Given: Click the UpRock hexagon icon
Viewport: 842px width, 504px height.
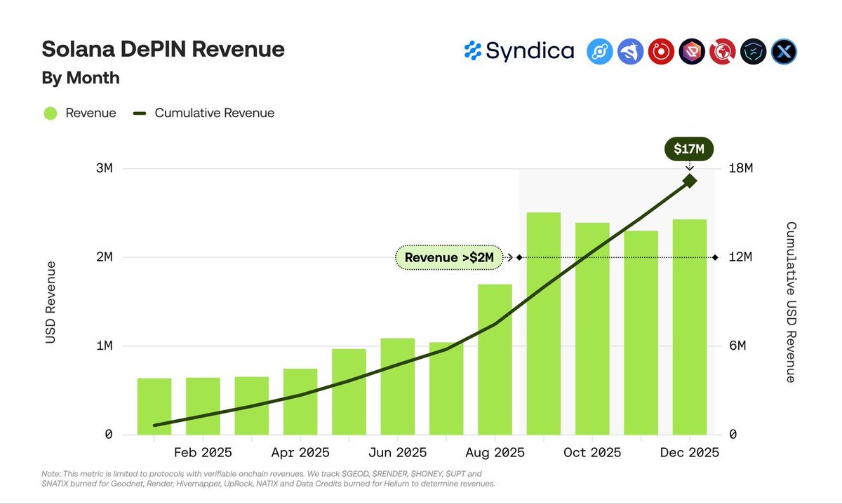Looking at the screenshot, I should click(691, 51).
